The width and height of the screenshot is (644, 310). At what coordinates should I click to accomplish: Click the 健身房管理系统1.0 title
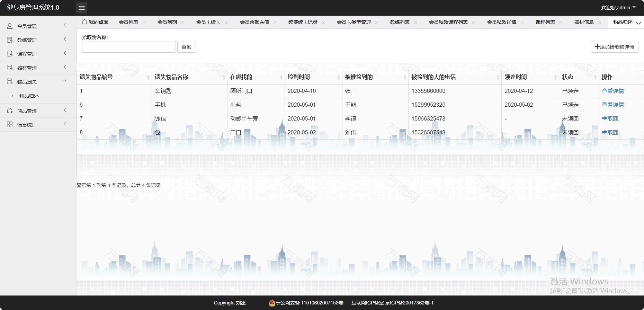[x=33, y=8]
